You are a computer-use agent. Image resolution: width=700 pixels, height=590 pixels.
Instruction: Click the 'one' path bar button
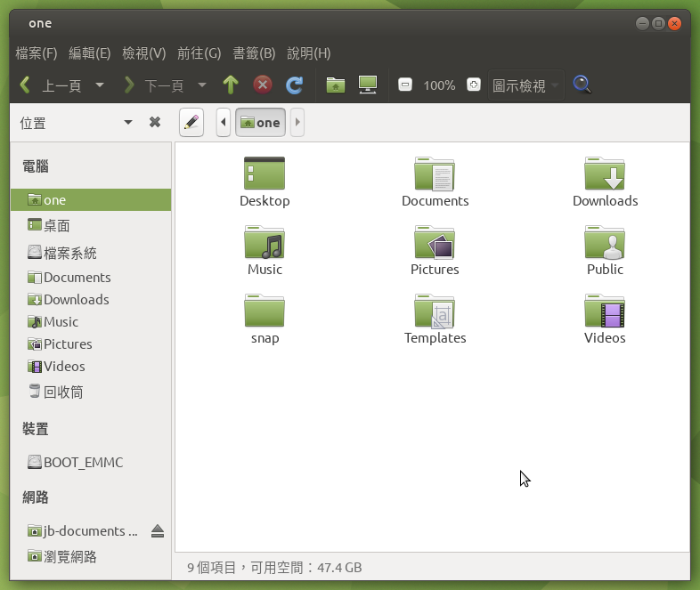(x=260, y=122)
